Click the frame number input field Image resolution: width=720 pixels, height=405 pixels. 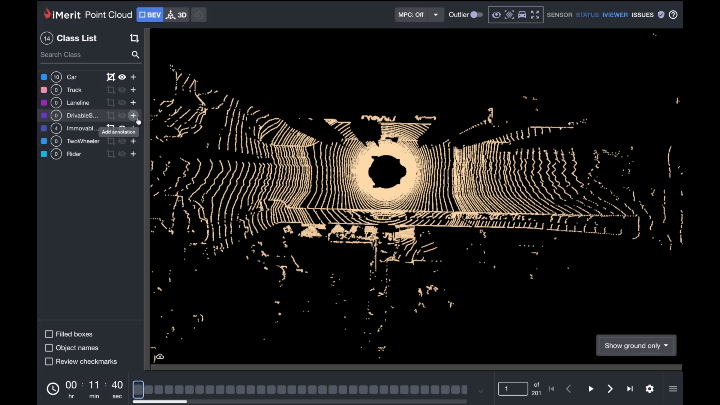512,388
